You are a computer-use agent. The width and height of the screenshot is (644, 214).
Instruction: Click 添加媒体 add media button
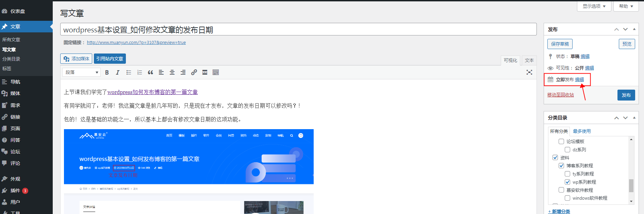(76, 59)
